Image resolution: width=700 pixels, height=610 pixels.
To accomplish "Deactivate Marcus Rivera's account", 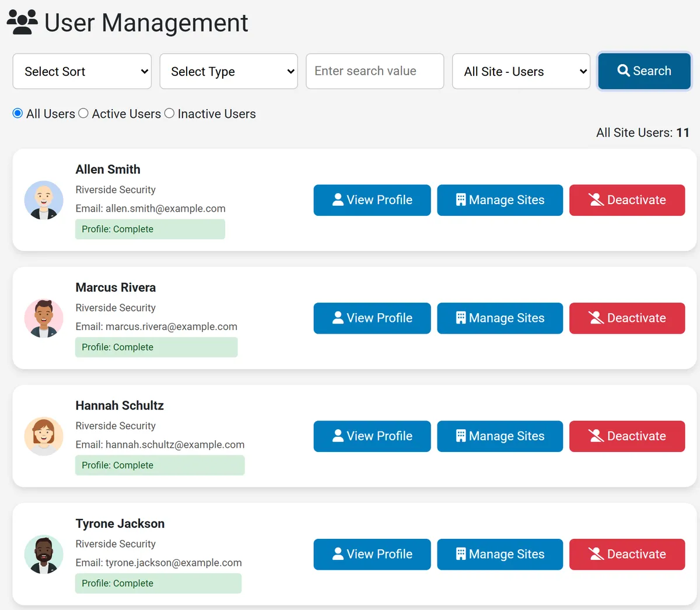I will click(x=627, y=318).
